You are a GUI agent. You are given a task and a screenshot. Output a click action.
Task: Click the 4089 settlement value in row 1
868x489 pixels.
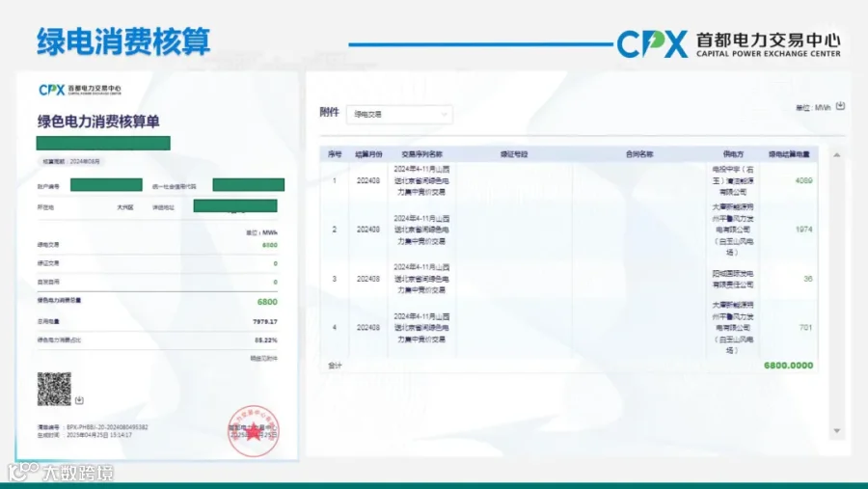click(803, 180)
